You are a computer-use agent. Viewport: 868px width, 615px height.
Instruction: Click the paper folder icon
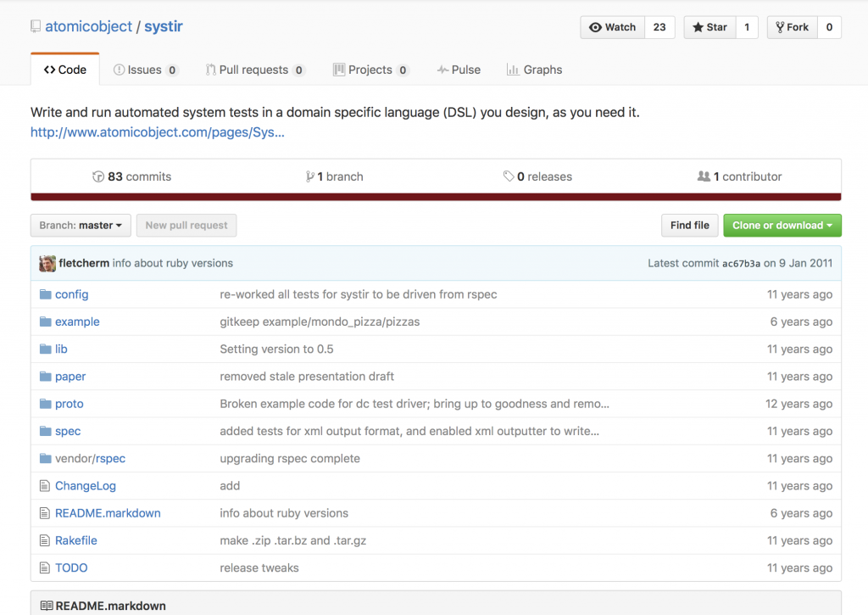[x=46, y=376]
